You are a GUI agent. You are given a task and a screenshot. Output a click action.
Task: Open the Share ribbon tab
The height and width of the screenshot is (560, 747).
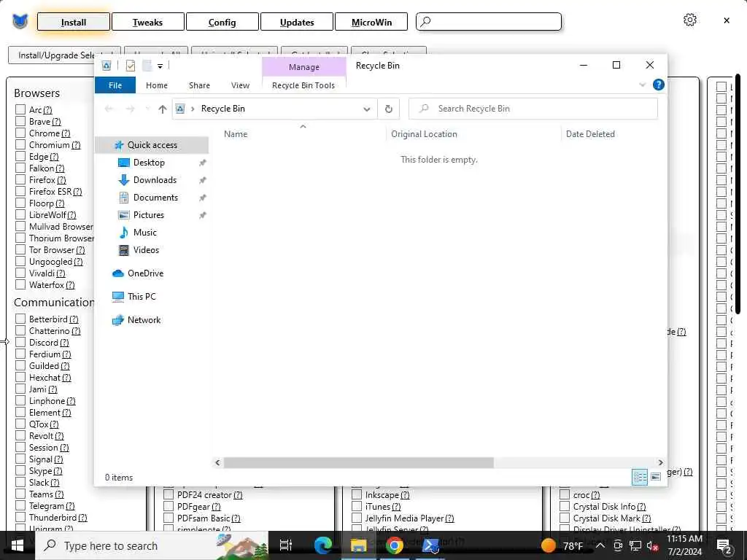[199, 85]
